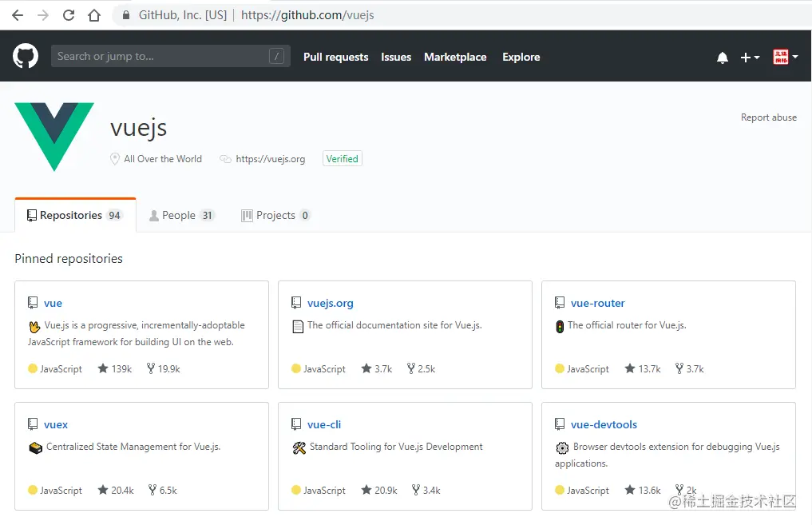Click Centralized State Management for Vue.js text
Viewport: 812px width, 525px height.
pos(133,447)
